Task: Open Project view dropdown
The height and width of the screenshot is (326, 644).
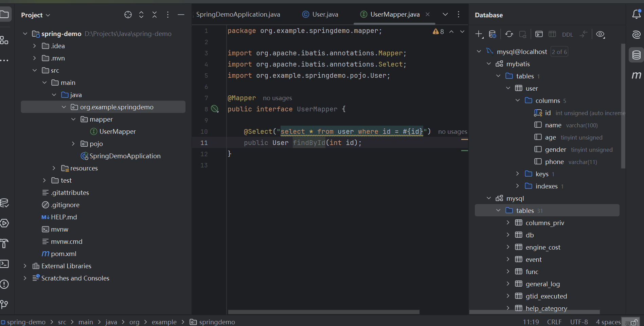Action: 35,15
